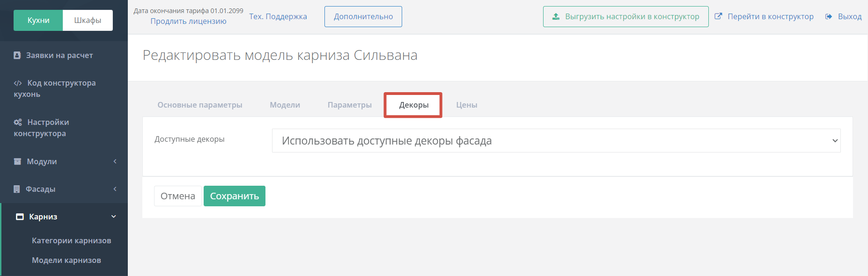Click the code icon beside Код конструктора кухонь
868x276 pixels.
point(18,83)
